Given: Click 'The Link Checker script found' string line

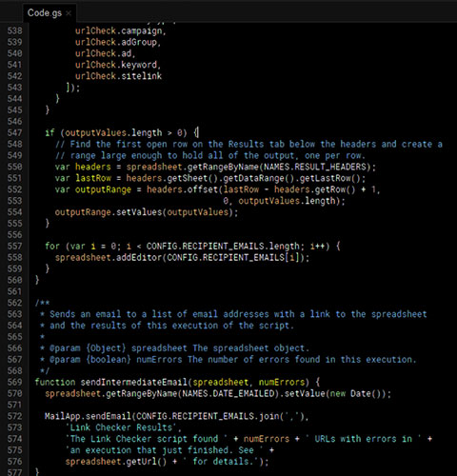Looking at the screenshot, I should coord(248,439).
